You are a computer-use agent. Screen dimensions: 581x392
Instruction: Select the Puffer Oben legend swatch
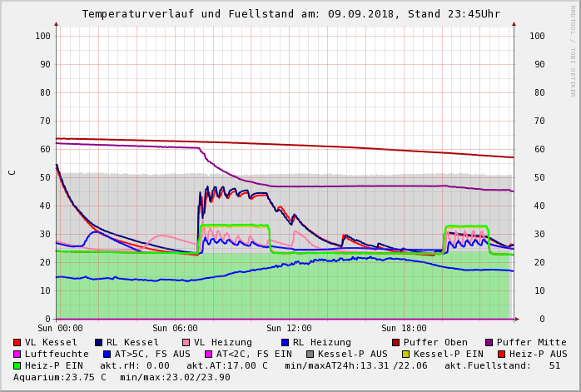[x=396, y=342]
